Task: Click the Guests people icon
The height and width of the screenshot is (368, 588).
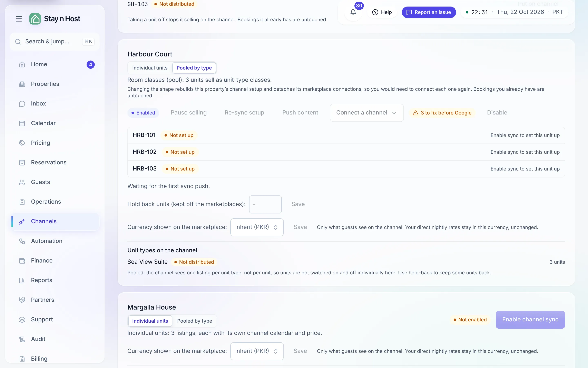Action: [x=22, y=182]
